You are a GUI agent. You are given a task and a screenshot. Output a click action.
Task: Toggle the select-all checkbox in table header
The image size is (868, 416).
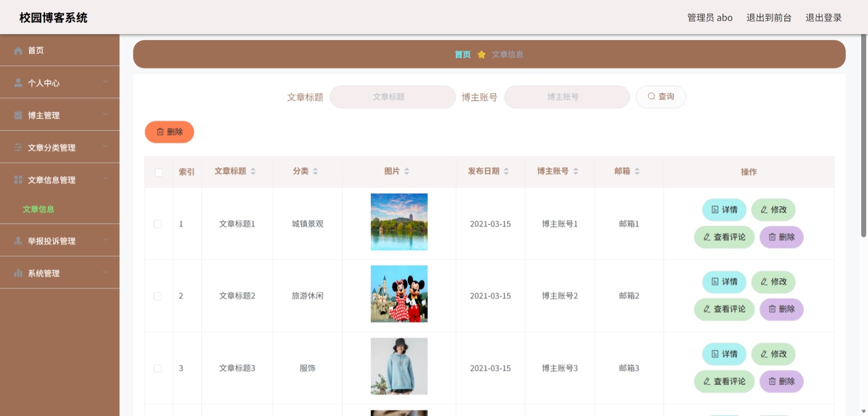coord(159,172)
